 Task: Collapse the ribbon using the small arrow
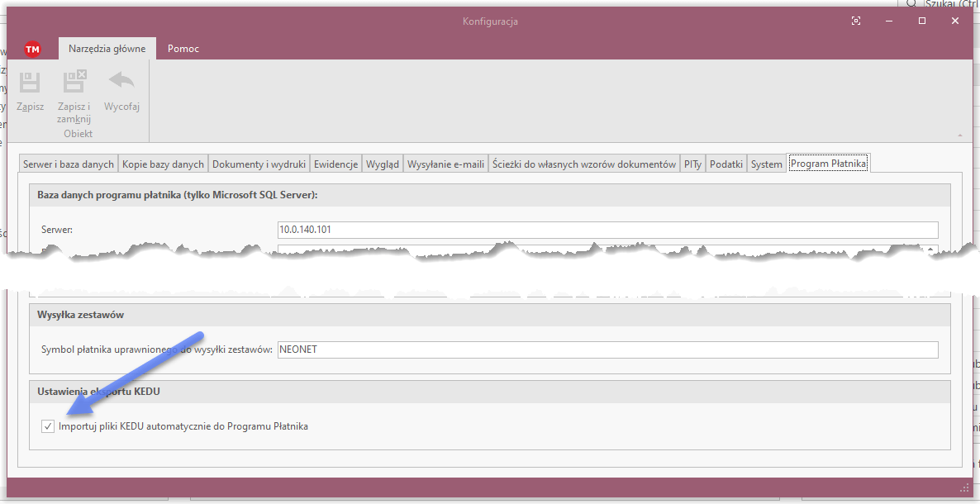[x=959, y=135]
